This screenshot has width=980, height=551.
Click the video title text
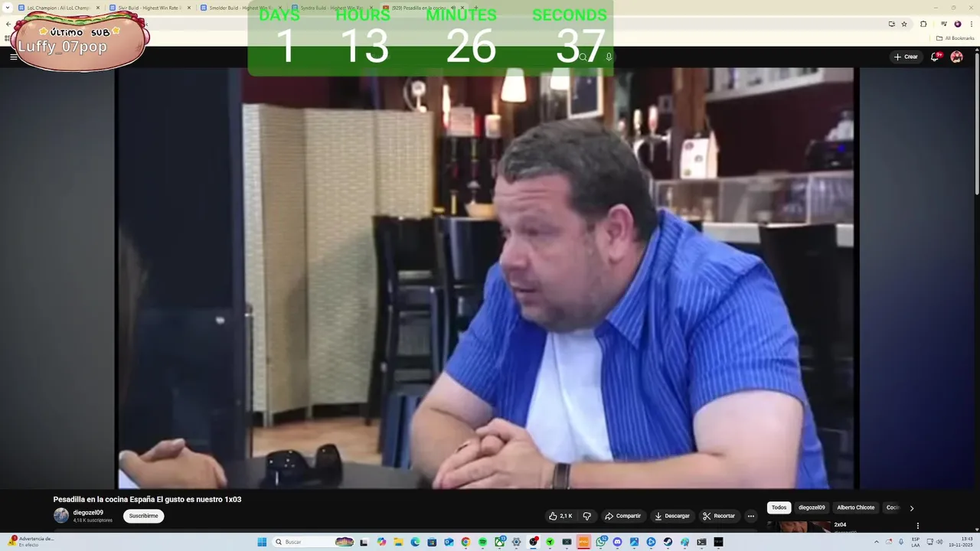click(x=147, y=499)
